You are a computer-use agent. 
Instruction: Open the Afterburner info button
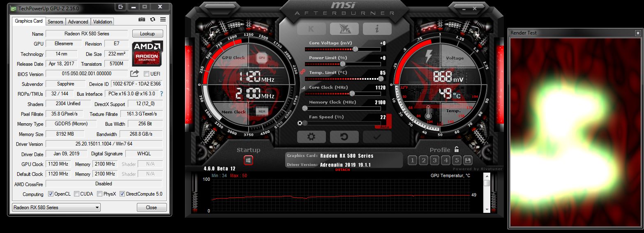tap(377, 29)
